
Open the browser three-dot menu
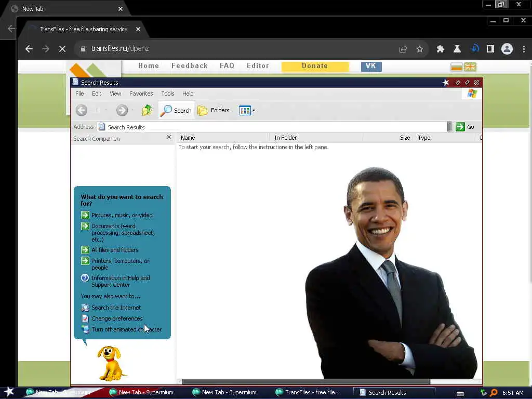tap(524, 49)
